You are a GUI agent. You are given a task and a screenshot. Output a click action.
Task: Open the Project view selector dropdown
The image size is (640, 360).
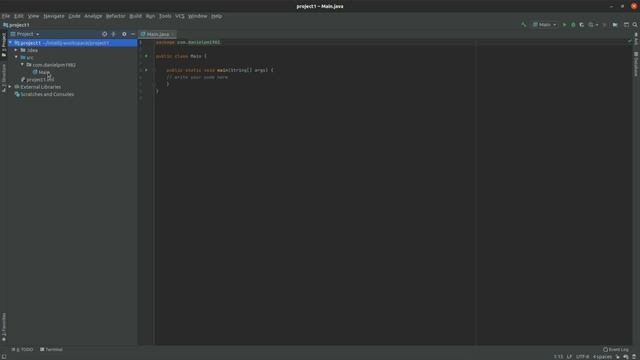[25, 34]
